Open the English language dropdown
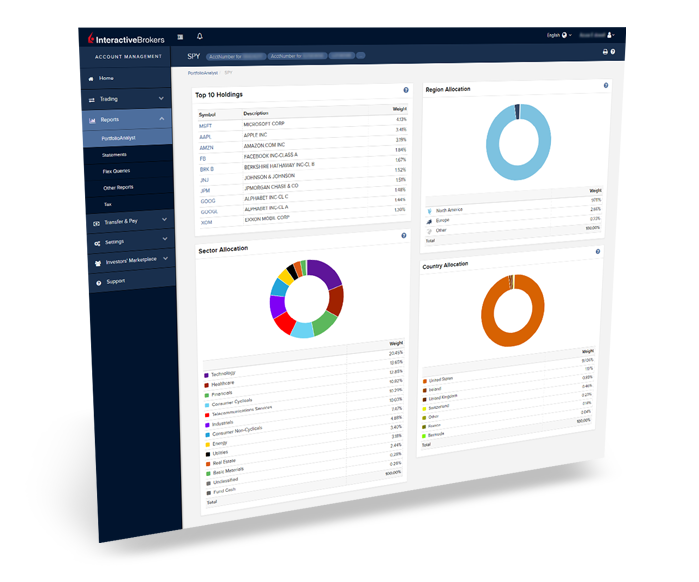The height and width of the screenshot is (582, 699). pyautogui.click(x=559, y=35)
